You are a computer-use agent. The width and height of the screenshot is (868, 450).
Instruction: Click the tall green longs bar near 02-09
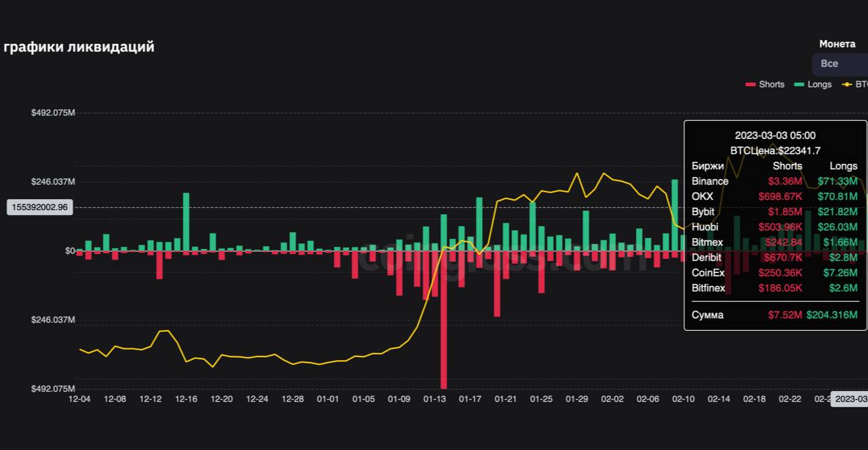675,215
